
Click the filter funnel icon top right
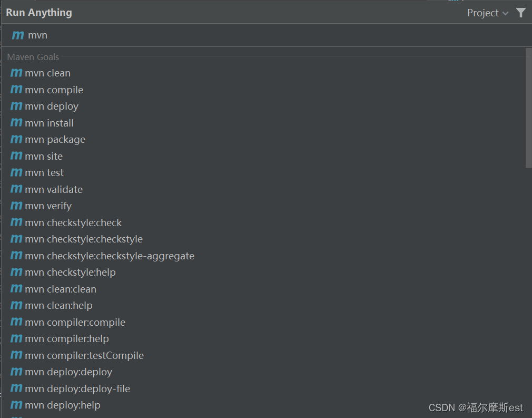tap(521, 13)
